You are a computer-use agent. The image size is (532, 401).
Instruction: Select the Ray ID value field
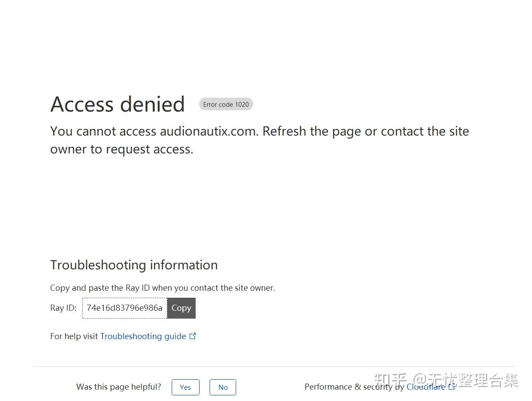[125, 308]
